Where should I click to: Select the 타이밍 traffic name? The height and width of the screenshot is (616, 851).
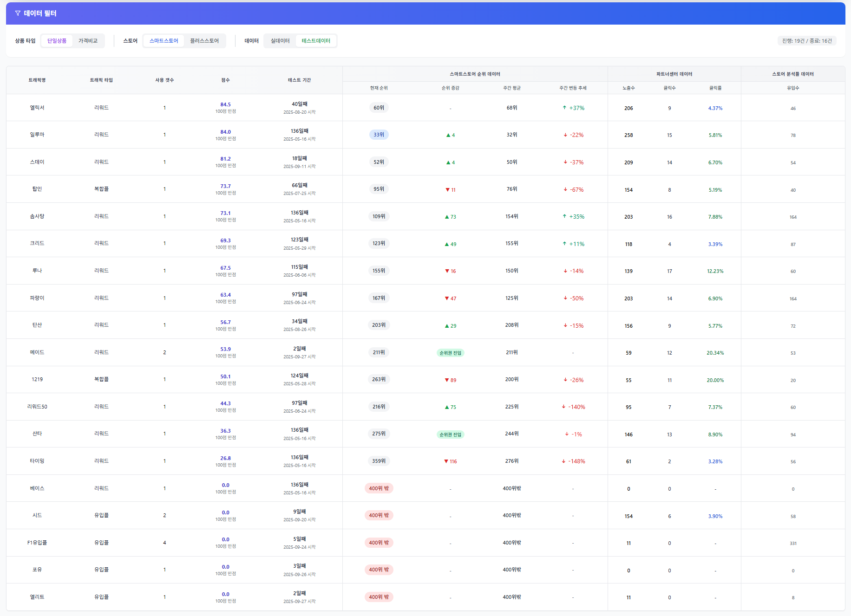37,461
